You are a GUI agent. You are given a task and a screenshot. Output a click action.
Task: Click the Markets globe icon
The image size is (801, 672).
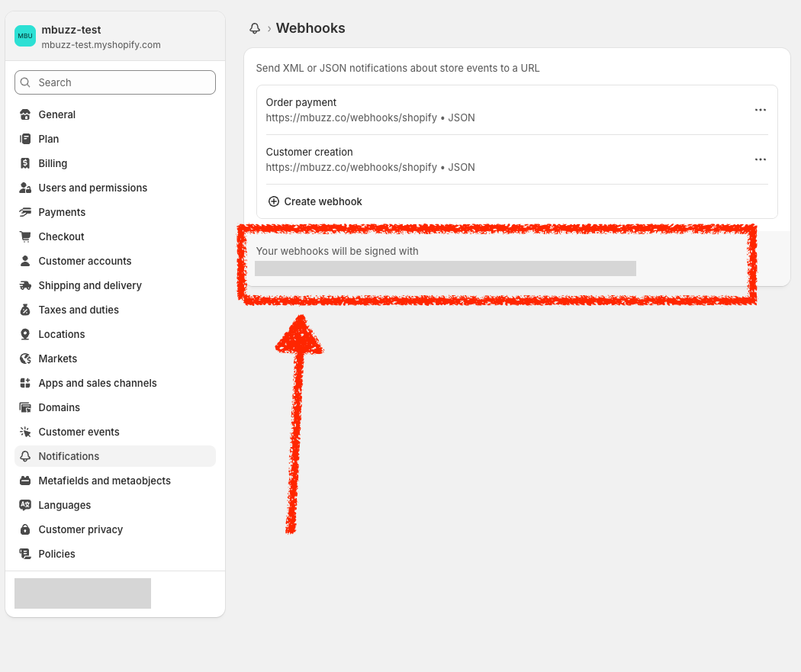25,359
